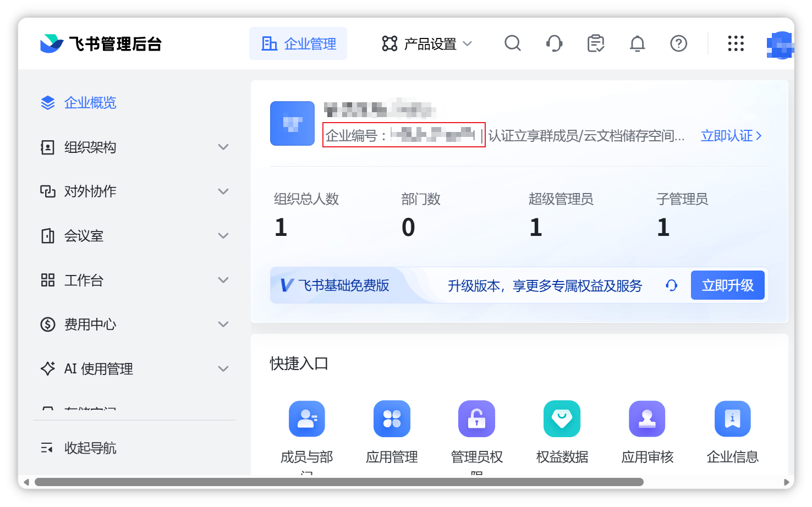Image resolution: width=812 pixels, height=507 pixels.
Task: Open the task checklist icon
Action: (x=595, y=43)
